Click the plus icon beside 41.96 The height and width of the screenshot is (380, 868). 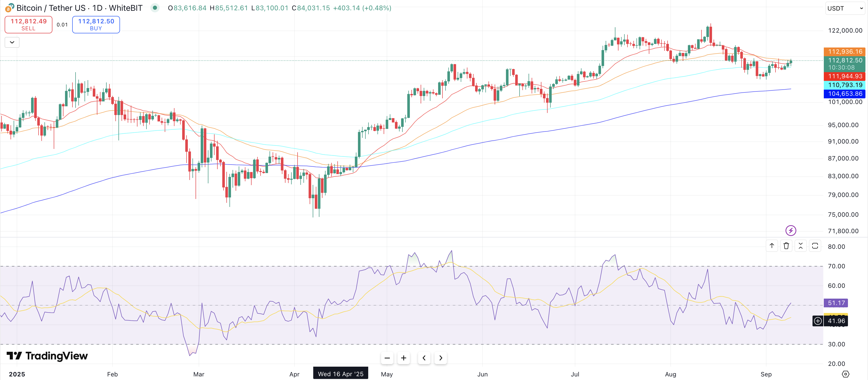click(x=818, y=321)
